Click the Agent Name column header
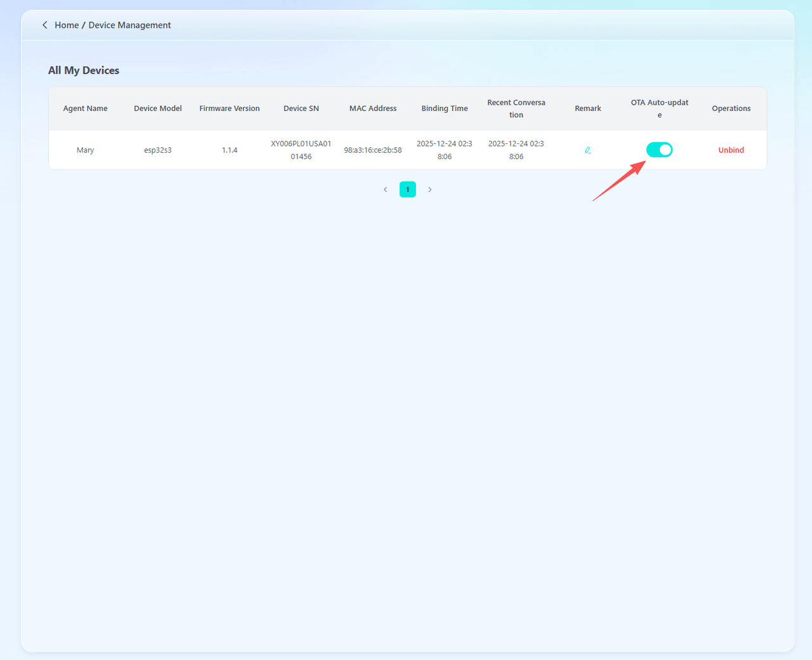 click(85, 108)
